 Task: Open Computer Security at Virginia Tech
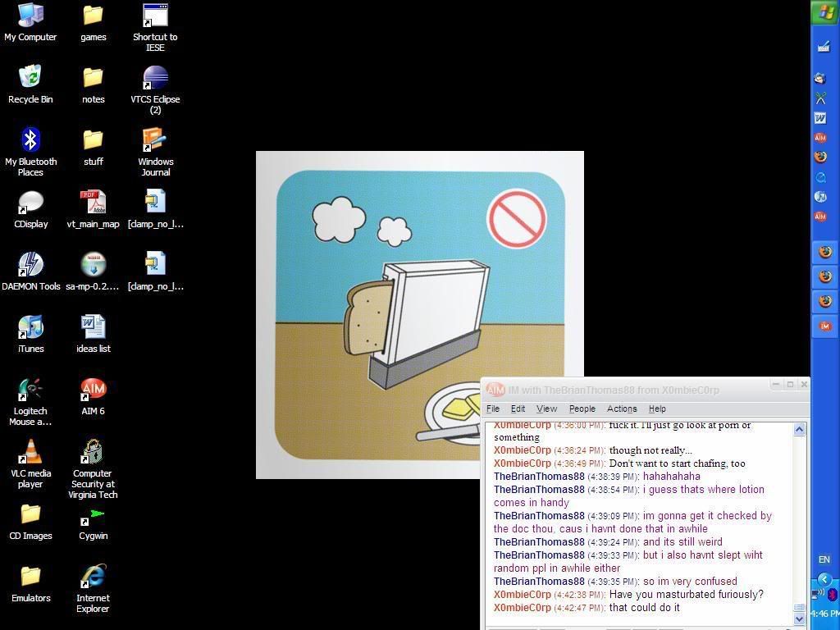click(93, 469)
